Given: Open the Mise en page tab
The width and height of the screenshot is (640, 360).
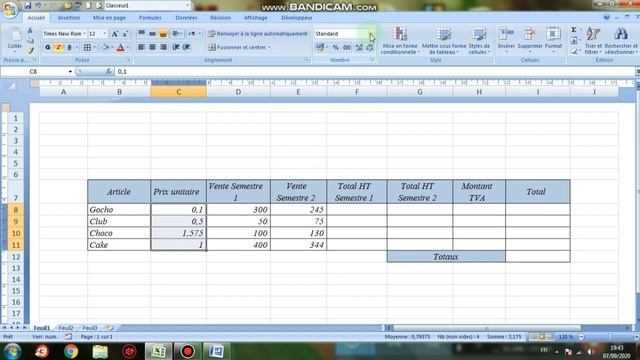Looking at the screenshot, I should click(x=109, y=18).
